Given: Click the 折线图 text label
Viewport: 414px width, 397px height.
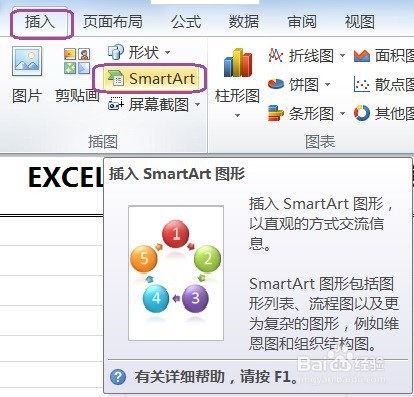Looking at the screenshot, I should point(311,55).
